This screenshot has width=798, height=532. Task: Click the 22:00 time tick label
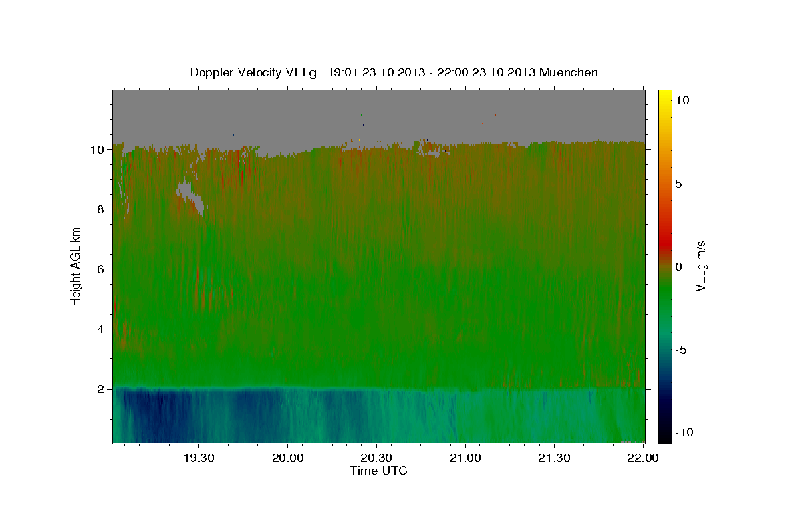pyautogui.click(x=642, y=458)
